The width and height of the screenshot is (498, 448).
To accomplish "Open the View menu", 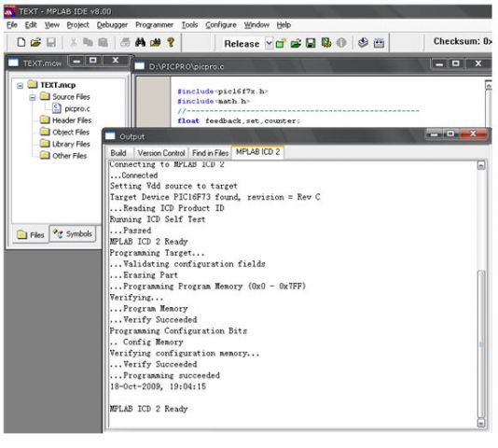I will [52, 25].
